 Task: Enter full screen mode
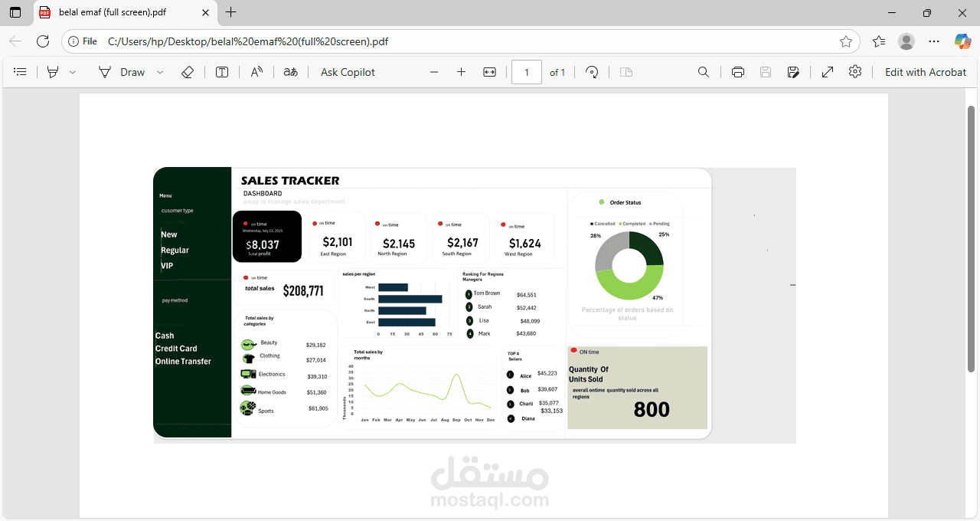tap(828, 72)
